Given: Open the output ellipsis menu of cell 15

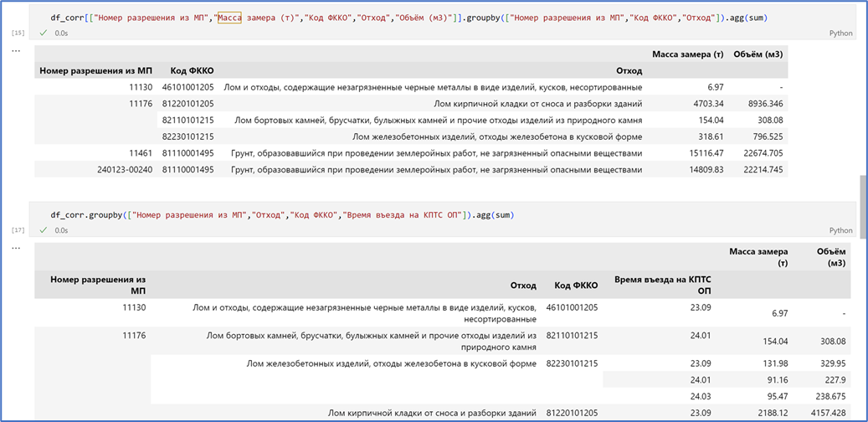Looking at the screenshot, I should point(16,51).
